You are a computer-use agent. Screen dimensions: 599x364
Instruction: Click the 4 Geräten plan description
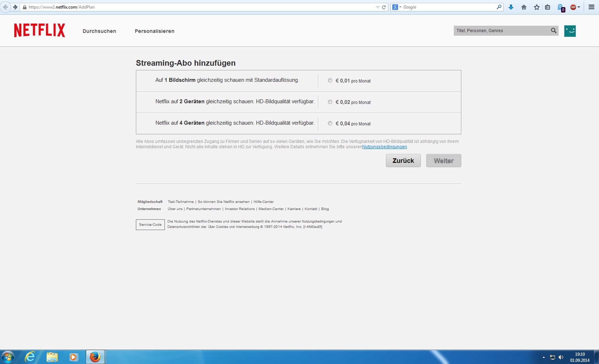[x=235, y=123]
